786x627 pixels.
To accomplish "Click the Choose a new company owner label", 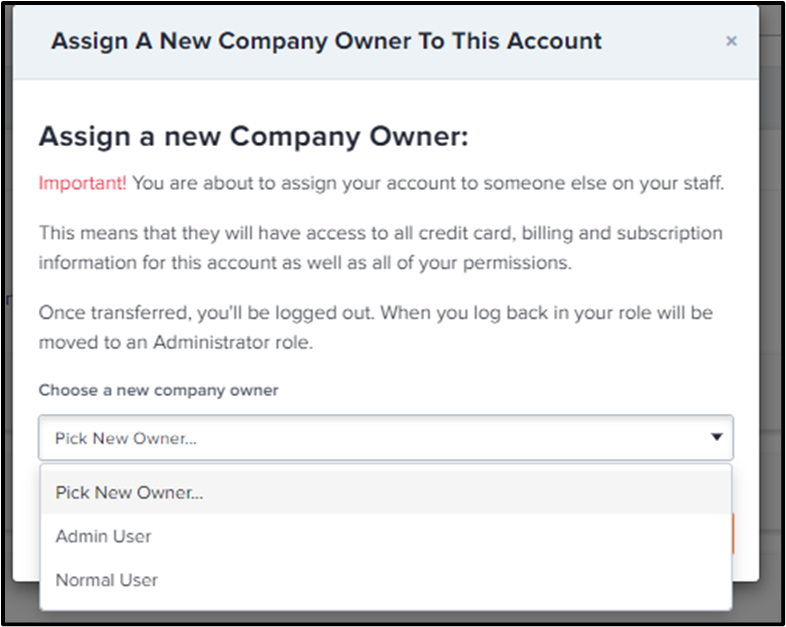I will 158,390.
